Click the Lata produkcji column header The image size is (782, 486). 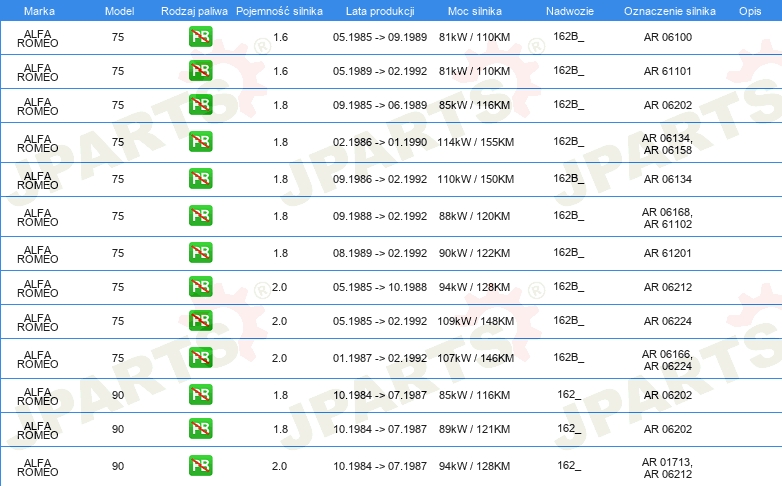380,11
